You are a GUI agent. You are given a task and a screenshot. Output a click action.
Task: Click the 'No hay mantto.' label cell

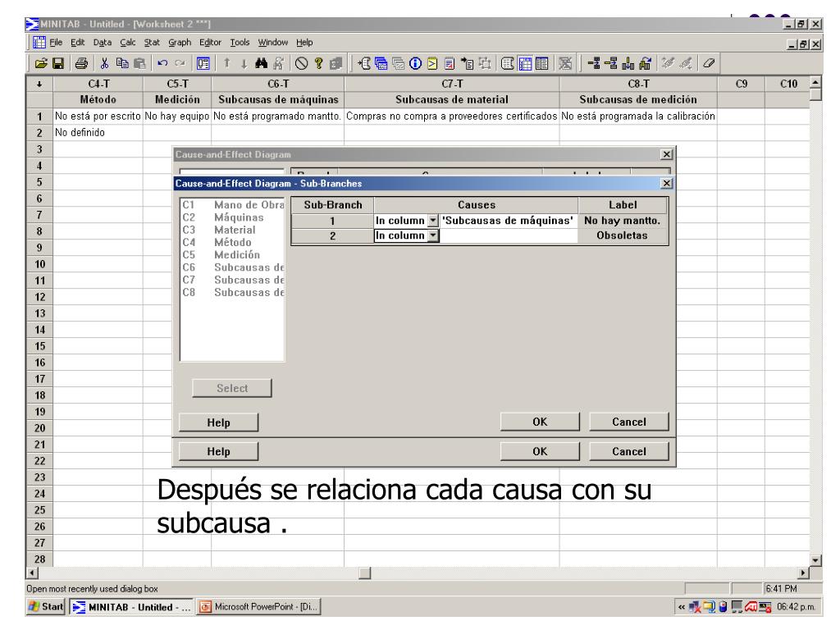(x=623, y=220)
